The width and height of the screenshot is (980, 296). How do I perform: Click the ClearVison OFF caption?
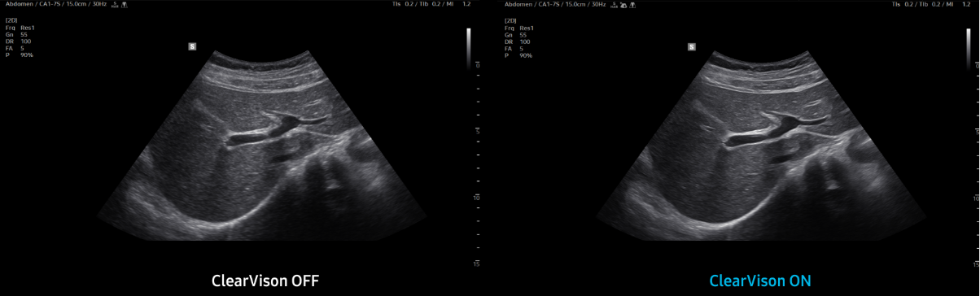click(x=265, y=281)
